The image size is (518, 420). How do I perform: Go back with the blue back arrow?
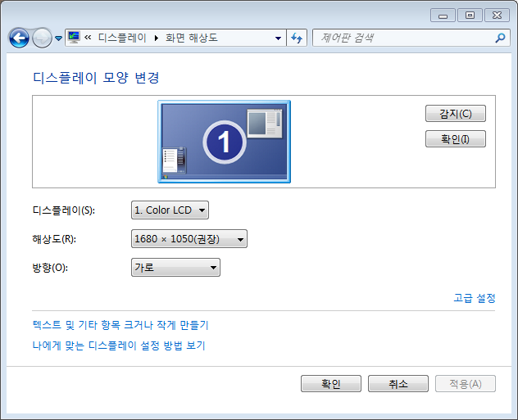coord(19,38)
